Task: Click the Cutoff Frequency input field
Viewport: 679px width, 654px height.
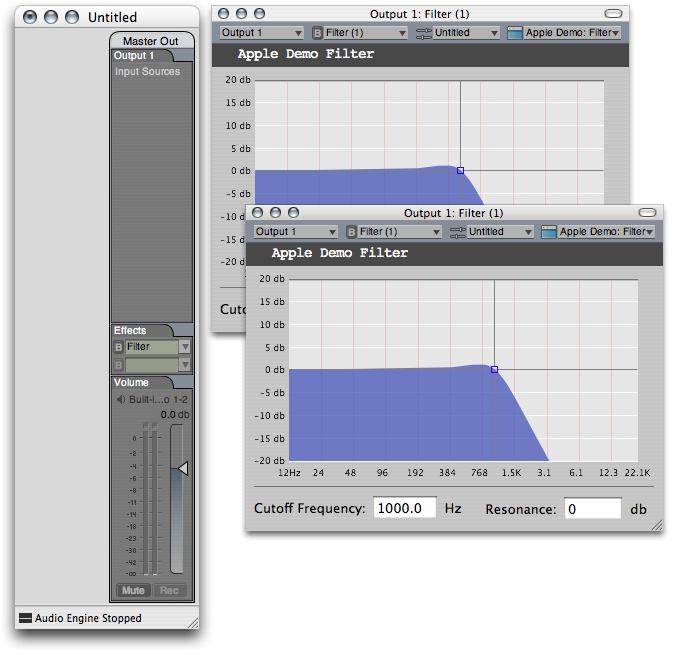Action: pyautogui.click(x=405, y=508)
